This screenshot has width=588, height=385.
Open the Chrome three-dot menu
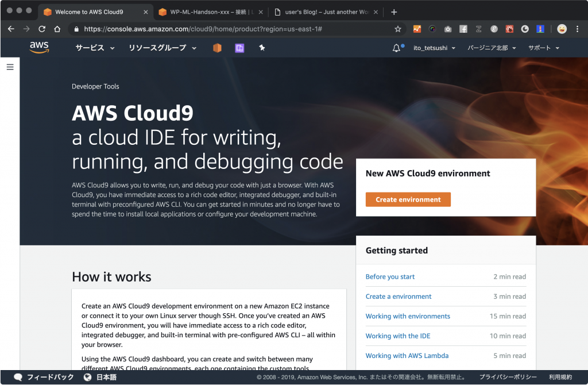[x=578, y=29]
